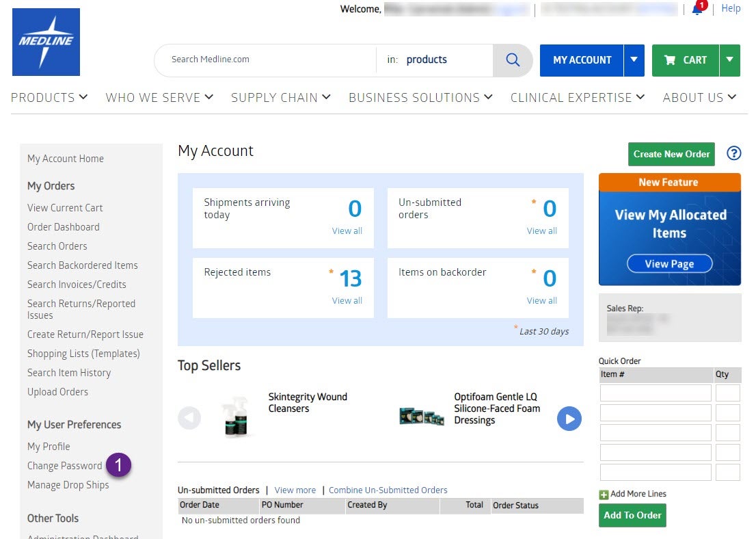Click the search magnifier icon
756x539 pixels.
(x=513, y=60)
